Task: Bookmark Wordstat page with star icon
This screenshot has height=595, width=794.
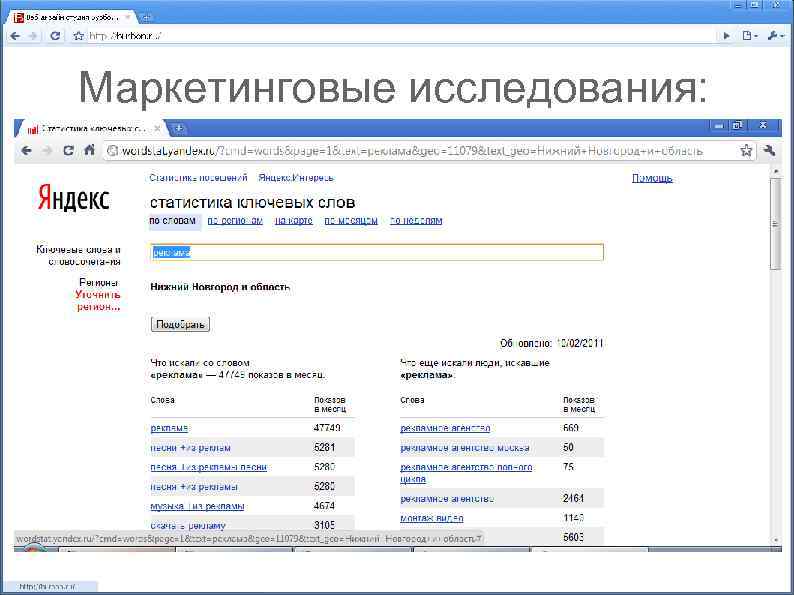Action: [x=746, y=150]
